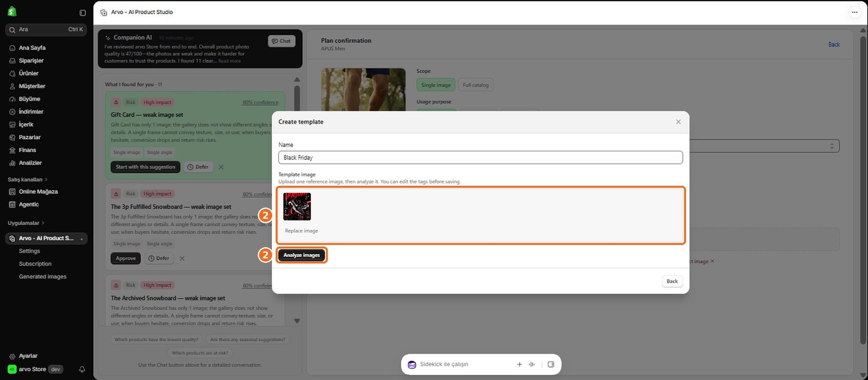The image size is (868, 380).
Task: Select the Full catalog scope option
Action: coord(476,85)
